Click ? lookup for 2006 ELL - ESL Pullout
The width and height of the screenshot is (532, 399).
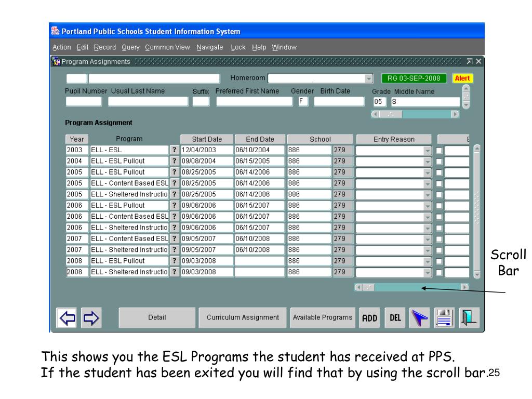[x=175, y=205]
